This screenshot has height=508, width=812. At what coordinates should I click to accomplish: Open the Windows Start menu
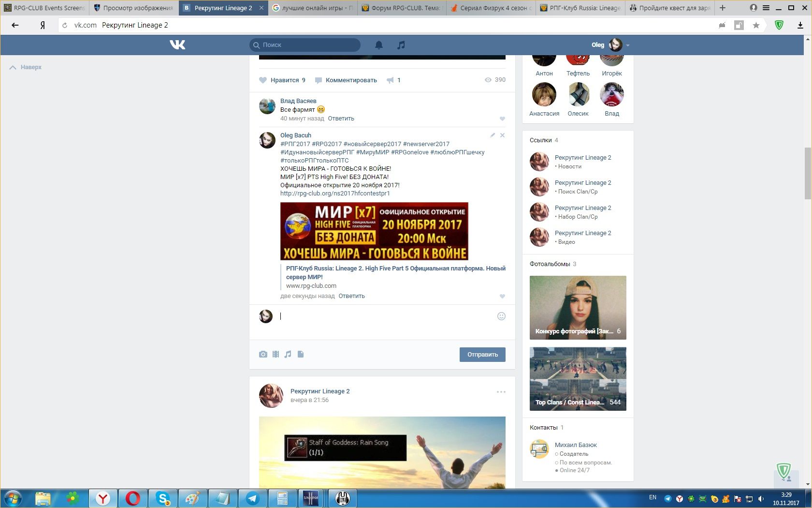pos(13,498)
